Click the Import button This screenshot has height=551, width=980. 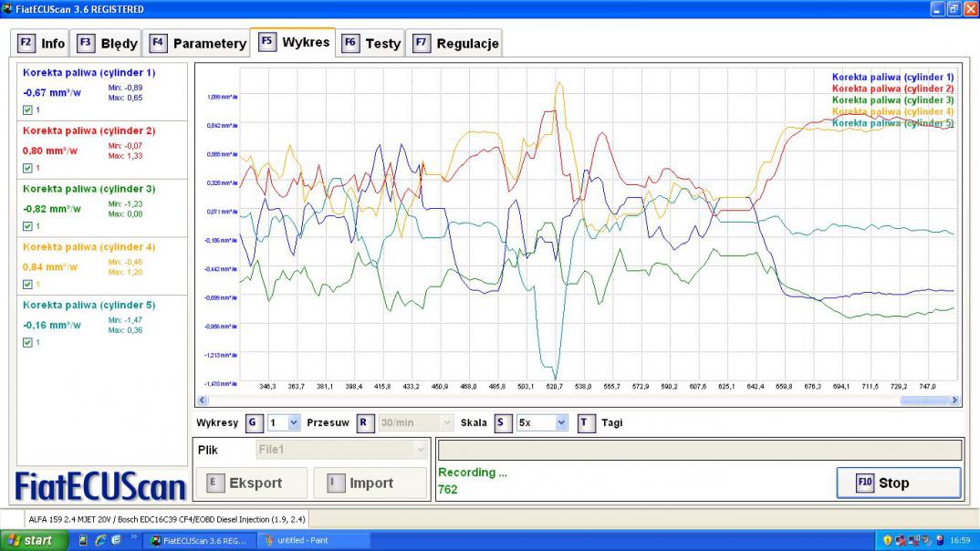[x=370, y=483]
